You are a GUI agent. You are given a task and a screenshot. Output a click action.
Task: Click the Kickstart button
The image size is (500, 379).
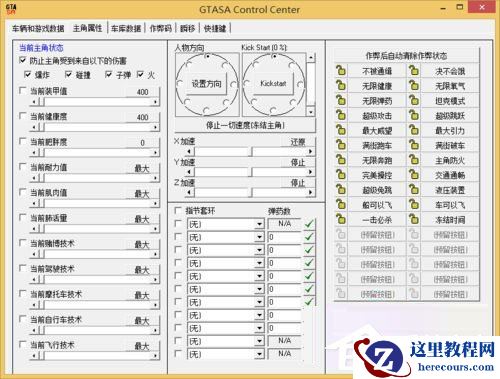click(x=273, y=84)
